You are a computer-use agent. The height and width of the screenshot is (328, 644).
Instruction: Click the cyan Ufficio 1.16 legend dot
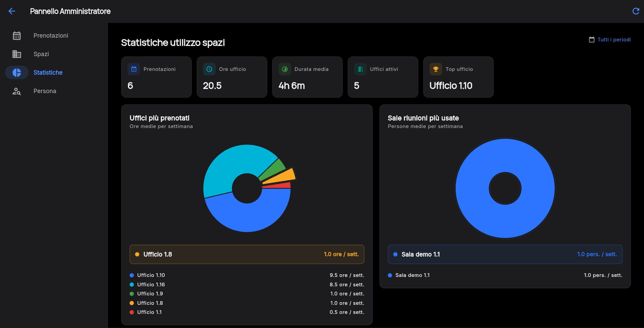[x=132, y=285]
